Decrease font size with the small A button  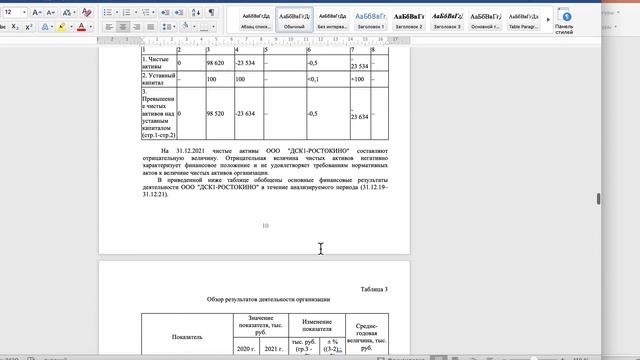coord(50,13)
